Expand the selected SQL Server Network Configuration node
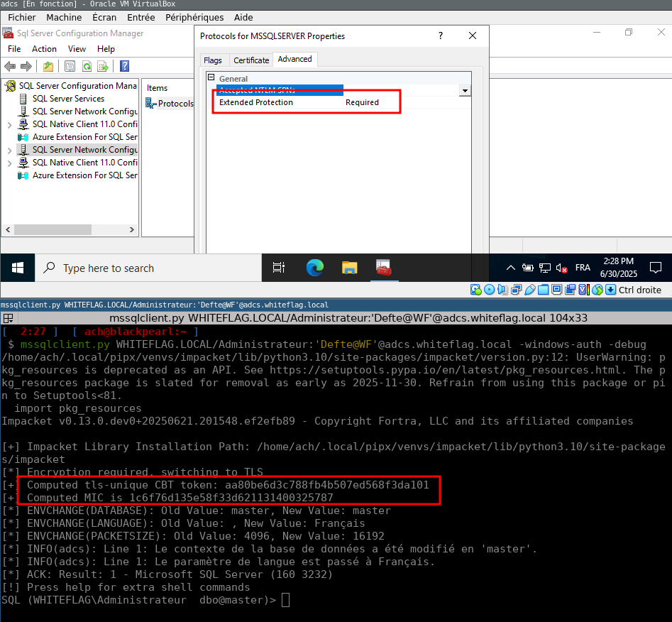This screenshot has height=622, width=672. coord(9,150)
